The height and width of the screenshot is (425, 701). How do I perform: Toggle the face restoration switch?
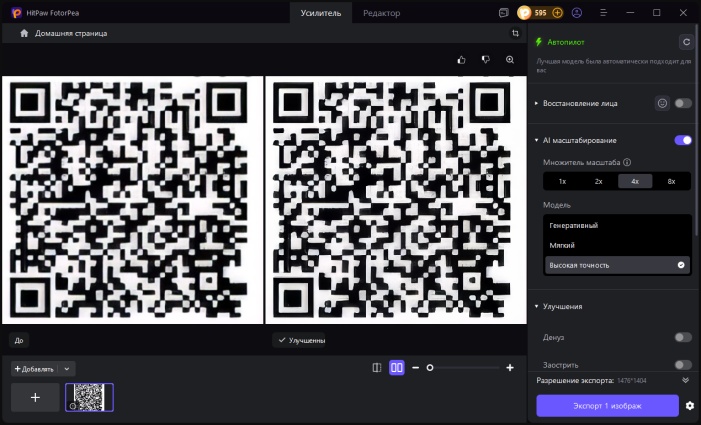click(x=683, y=103)
